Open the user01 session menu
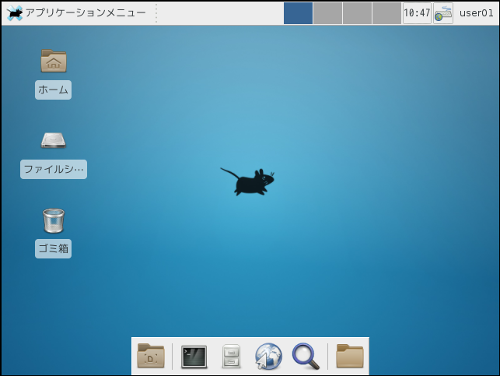Screen dimensions: 500x376 tap(476, 13)
